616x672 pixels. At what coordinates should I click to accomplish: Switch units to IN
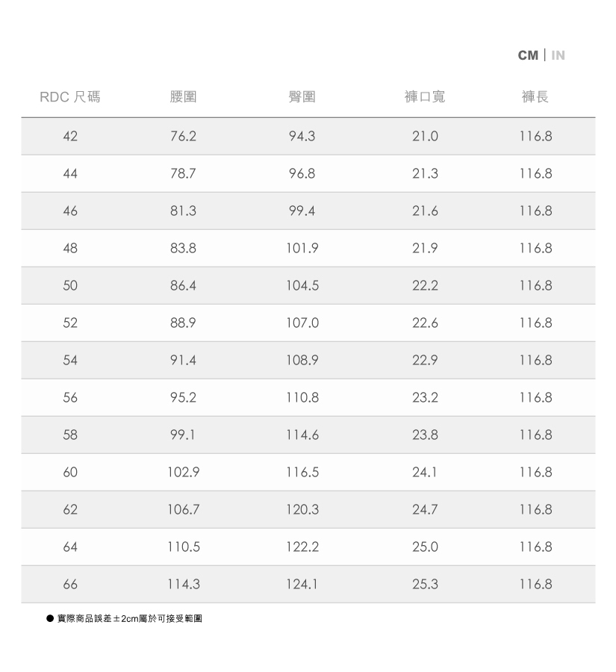[558, 55]
